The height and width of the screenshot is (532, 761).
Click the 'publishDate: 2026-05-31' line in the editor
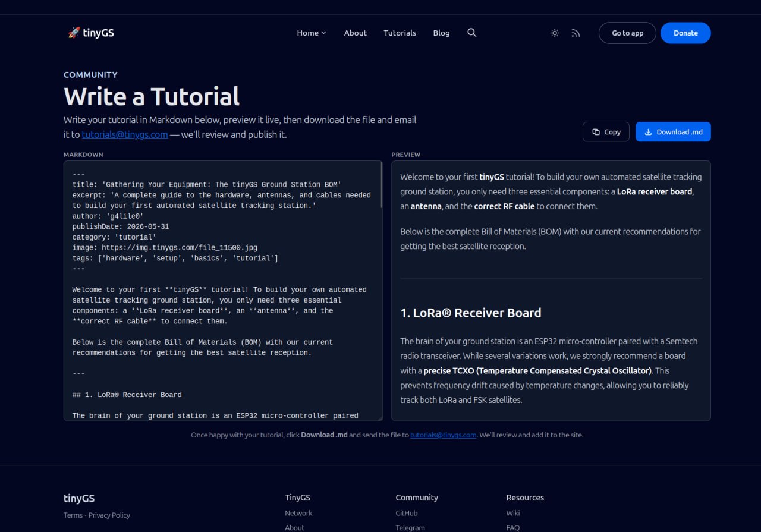coord(121,226)
